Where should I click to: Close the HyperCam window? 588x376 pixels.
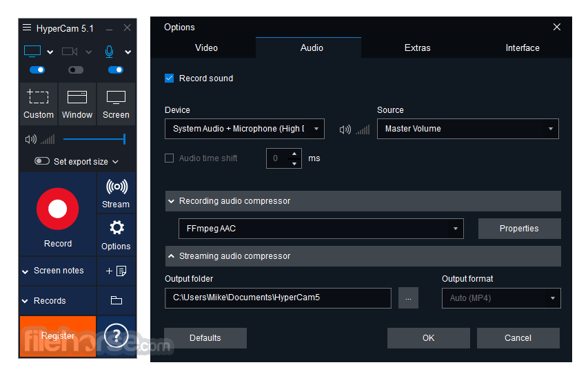[x=127, y=28]
